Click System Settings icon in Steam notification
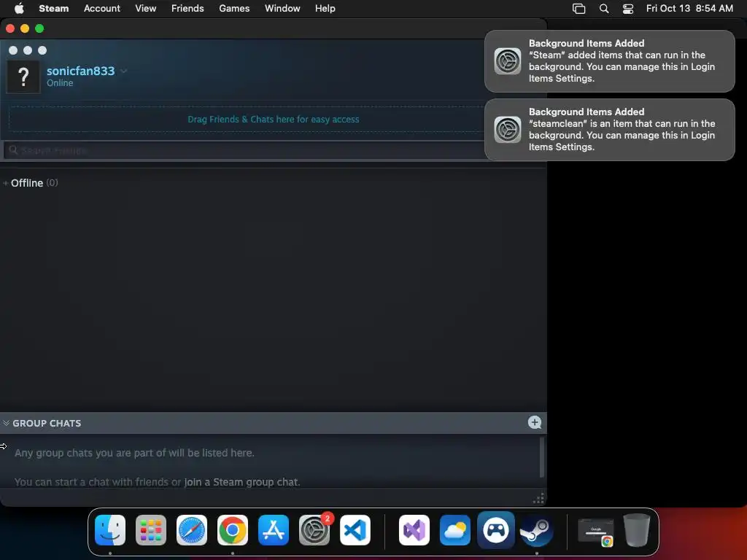The width and height of the screenshot is (747, 560). [508, 61]
